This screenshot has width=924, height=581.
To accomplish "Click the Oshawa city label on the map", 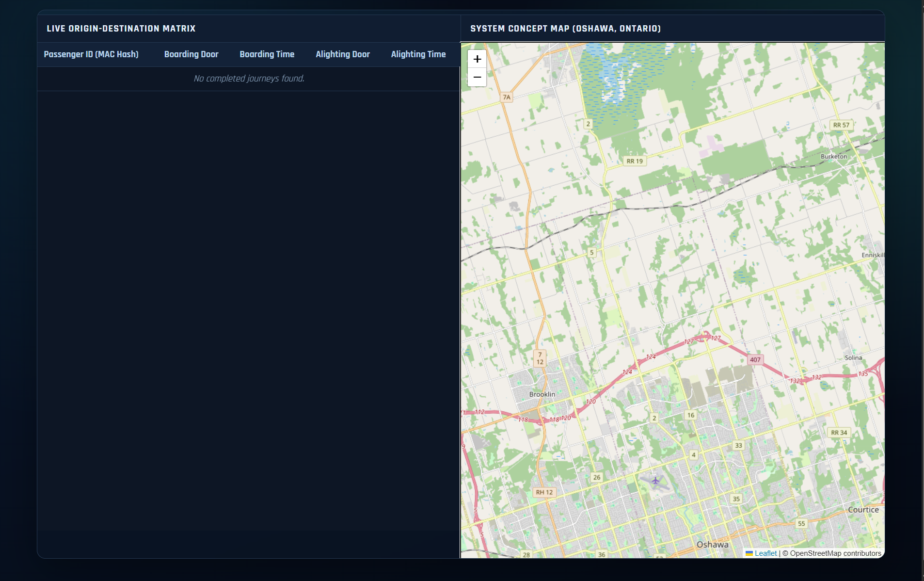I will tap(712, 545).
